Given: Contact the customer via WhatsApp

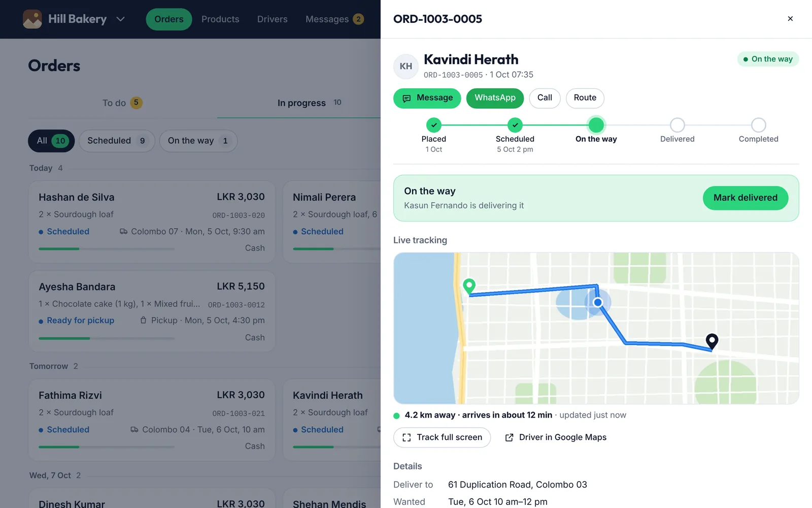Looking at the screenshot, I should [495, 98].
